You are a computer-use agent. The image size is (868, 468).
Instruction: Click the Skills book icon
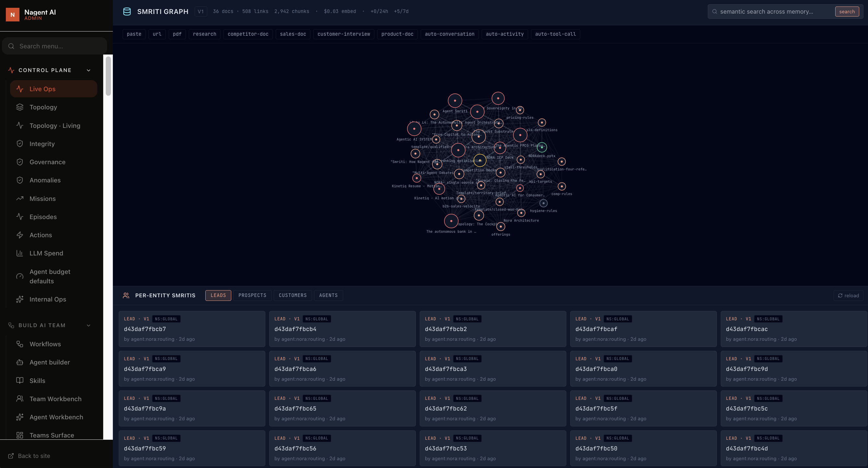(x=20, y=381)
